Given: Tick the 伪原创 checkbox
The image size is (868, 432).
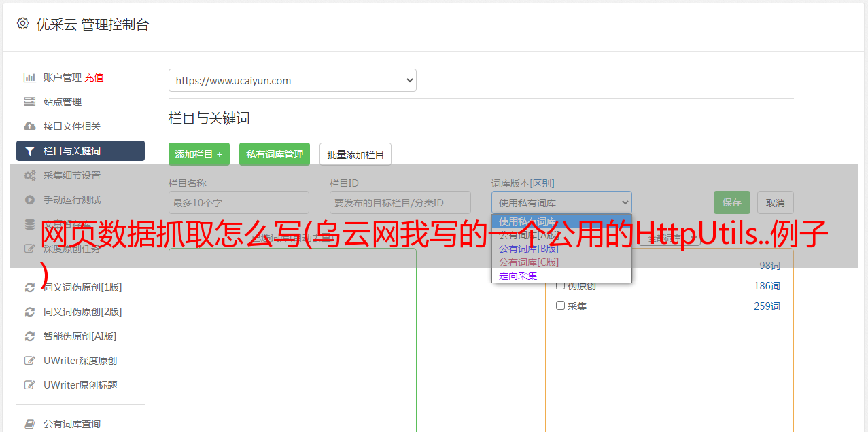Looking at the screenshot, I should (x=561, y=285).
